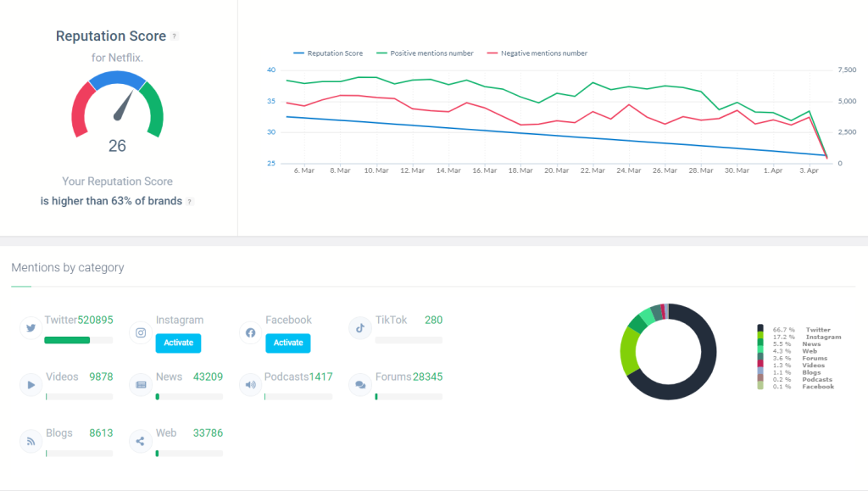
Task: Click the Web count 33786
Action: tap(208, 432)
